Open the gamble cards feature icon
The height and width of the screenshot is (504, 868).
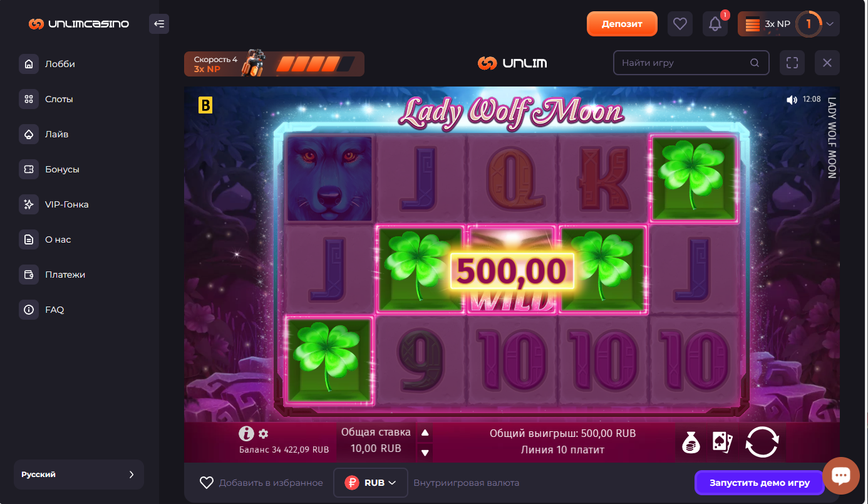click(723, 443)
